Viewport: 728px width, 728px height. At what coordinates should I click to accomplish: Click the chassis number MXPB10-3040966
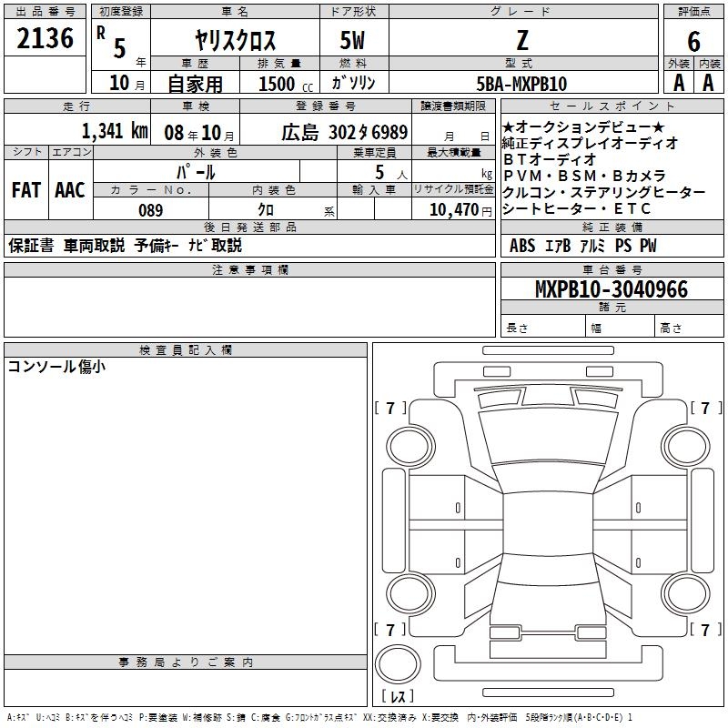tap(612, 289)
